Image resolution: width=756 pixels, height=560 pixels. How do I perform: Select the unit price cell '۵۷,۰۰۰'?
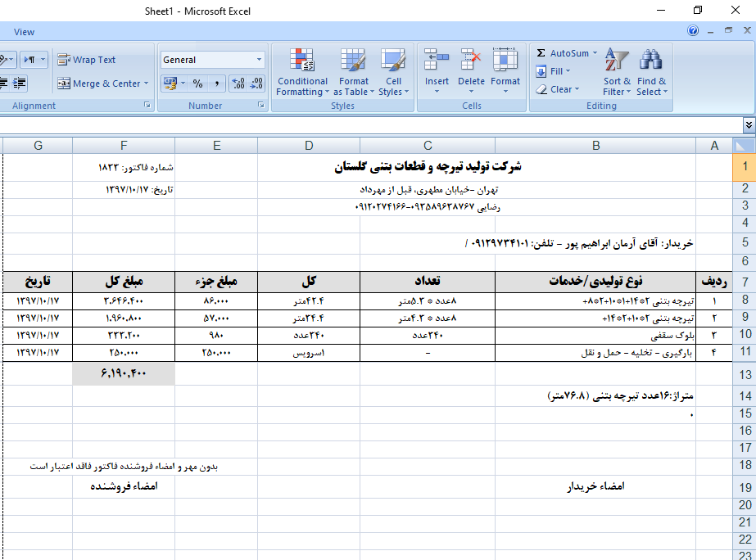[216, 318]
